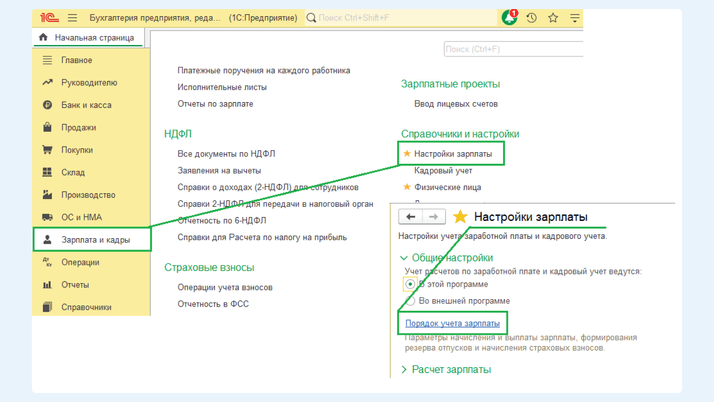Open the Справочники menu section
This screenshot has height=402, width=714.
click(x=86, y=307)
